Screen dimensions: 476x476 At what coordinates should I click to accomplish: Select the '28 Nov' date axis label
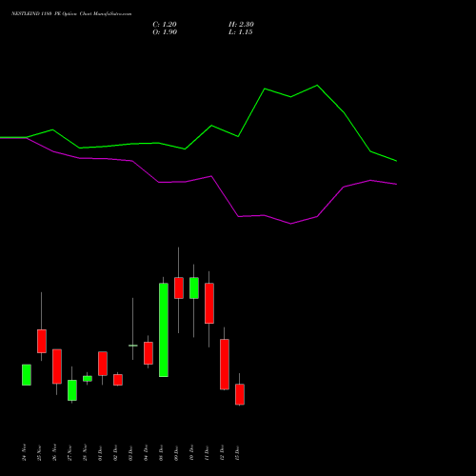[86, 452]
